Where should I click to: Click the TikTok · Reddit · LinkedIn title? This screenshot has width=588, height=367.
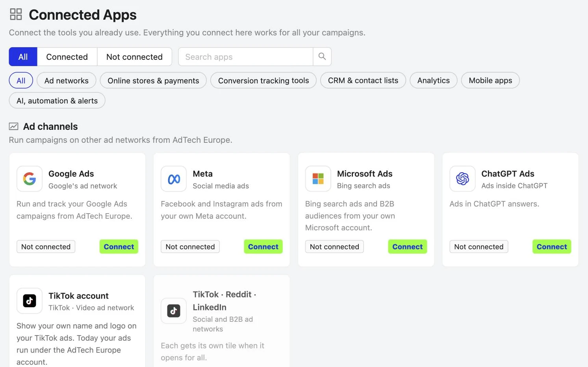(x=224, y=301)
